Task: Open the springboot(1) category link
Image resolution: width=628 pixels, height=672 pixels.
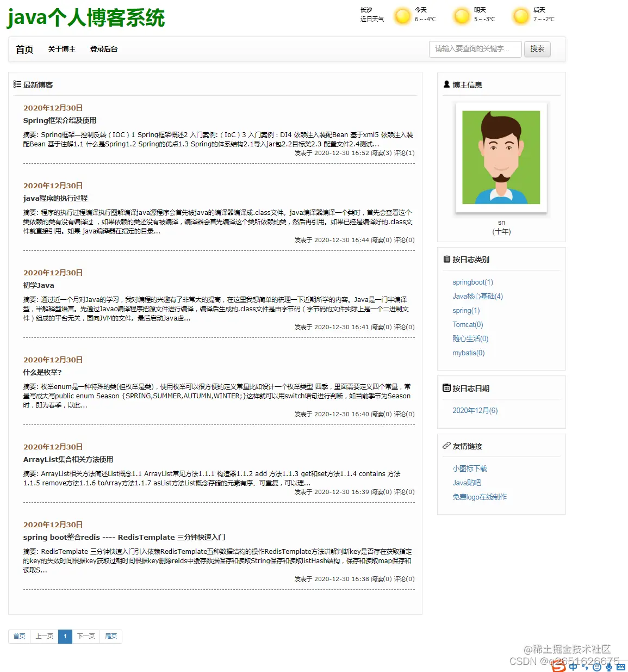Action: pos(472,282)
